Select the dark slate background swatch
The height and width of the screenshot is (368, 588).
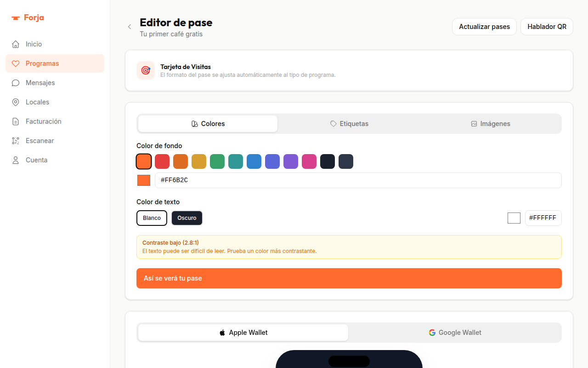coord(346,161)
